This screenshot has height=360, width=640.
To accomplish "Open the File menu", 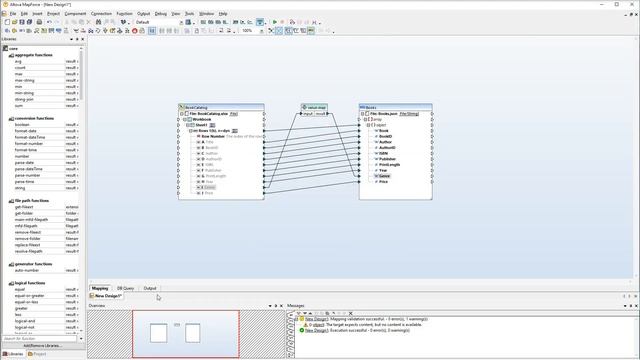I will [x=13, y=13].
